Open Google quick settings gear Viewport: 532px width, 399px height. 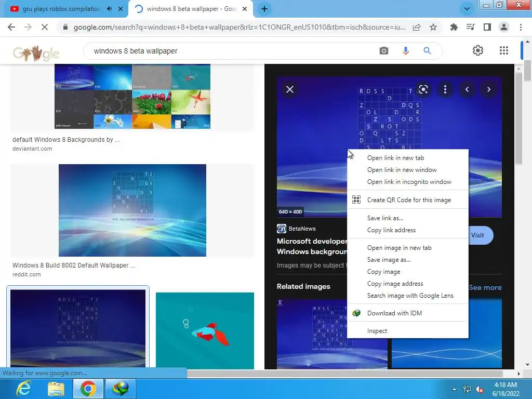pos(478,50)
